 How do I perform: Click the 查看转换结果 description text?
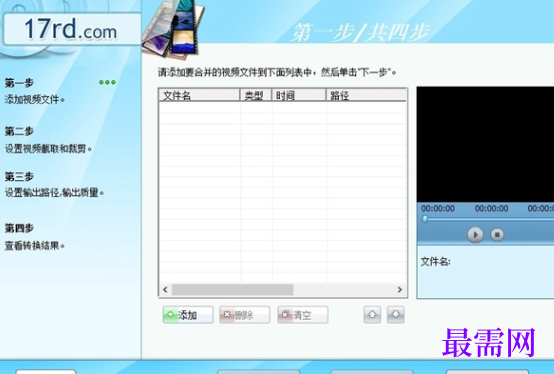coord(34,245)
